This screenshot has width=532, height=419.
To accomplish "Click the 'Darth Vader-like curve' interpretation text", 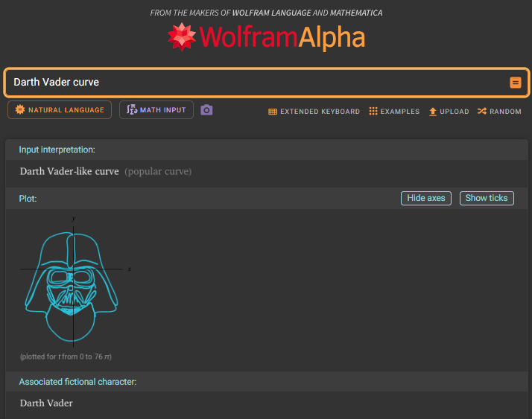I will (x=69, y=171).
